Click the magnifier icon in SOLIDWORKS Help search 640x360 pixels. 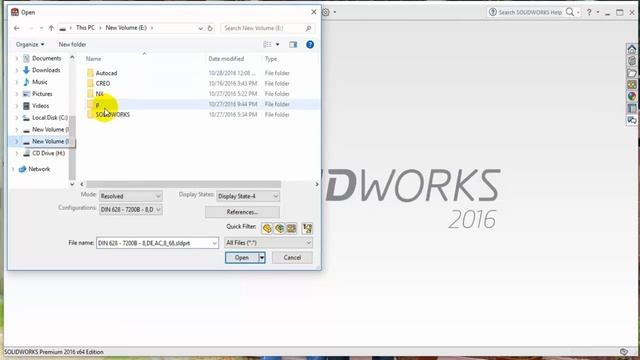coord(570,12)
